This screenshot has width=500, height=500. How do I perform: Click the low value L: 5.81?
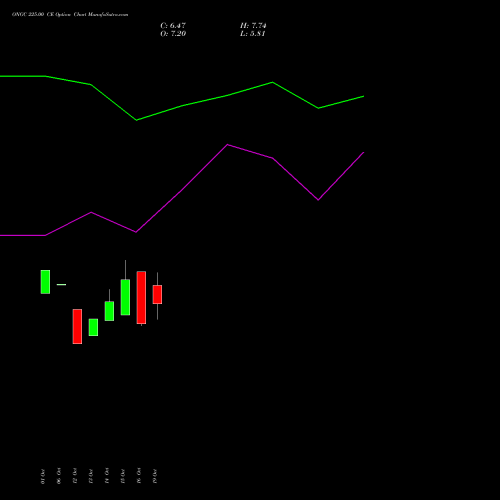(253, 34)
